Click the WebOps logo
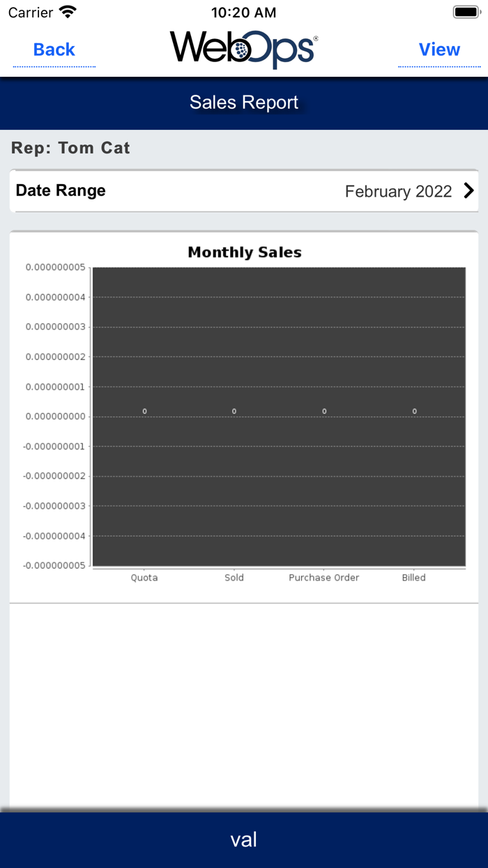The image size is (488, 868). pyautogui.click(x=244, y=49)
